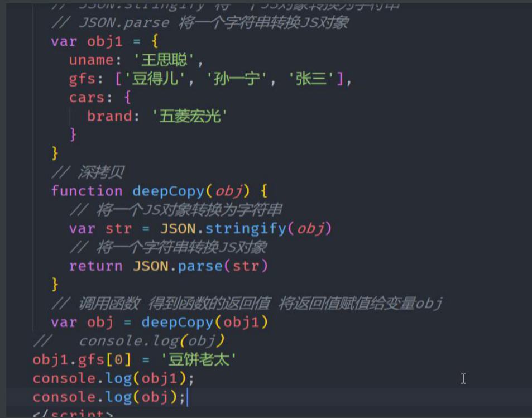Click 'str' in the 'var str' declaration
Screen dimensions: 532x418
tap(118, 229)
